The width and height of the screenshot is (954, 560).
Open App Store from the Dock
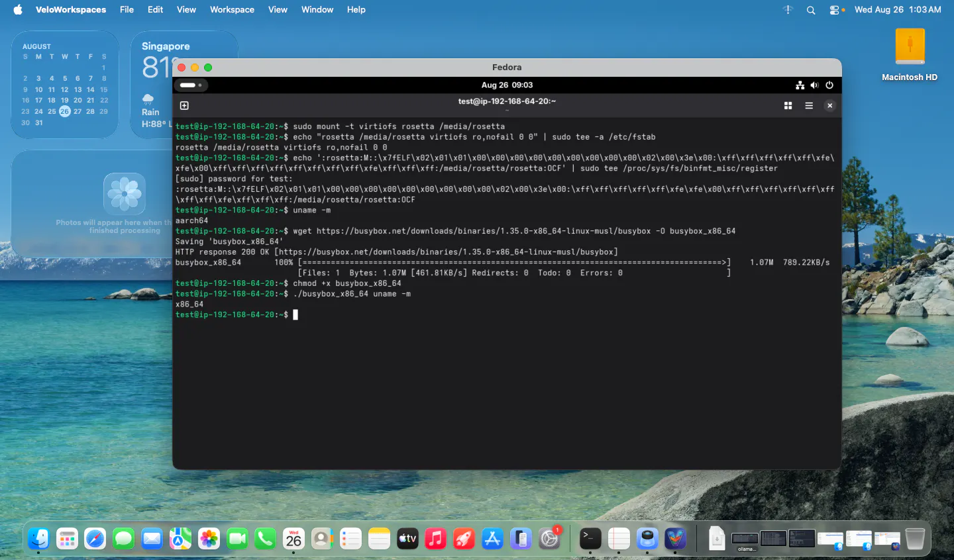(x=492, y=539)
